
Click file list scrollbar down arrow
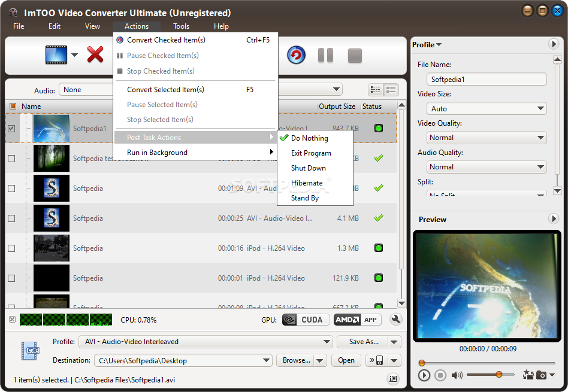coord(401,303)
